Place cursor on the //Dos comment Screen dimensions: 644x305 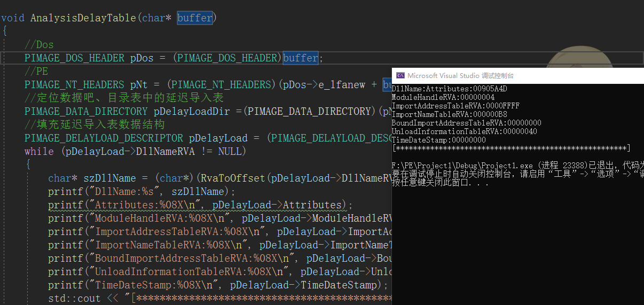38,44
